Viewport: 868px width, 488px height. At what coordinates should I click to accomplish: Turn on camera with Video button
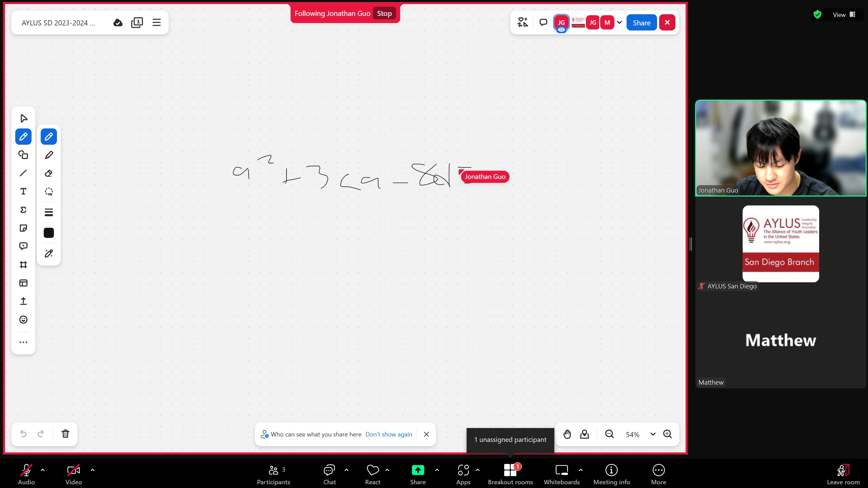(74, 473)
